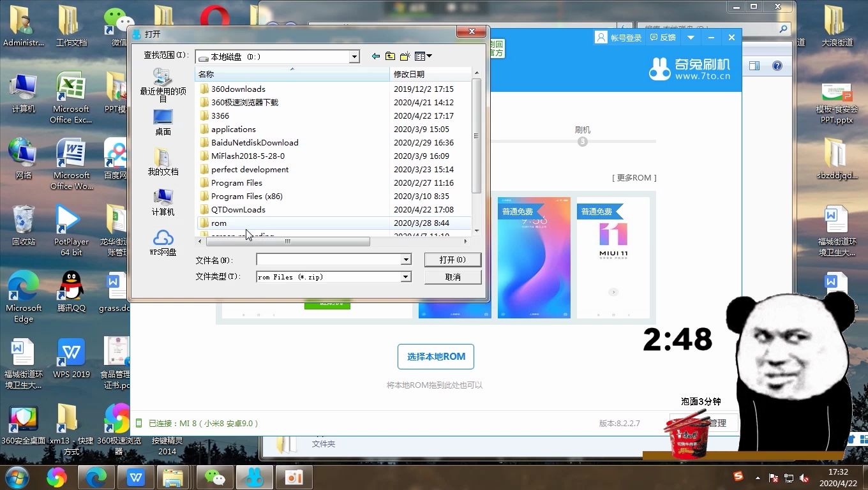Click the Sogou input icon in the tray

tap(738, 477)
